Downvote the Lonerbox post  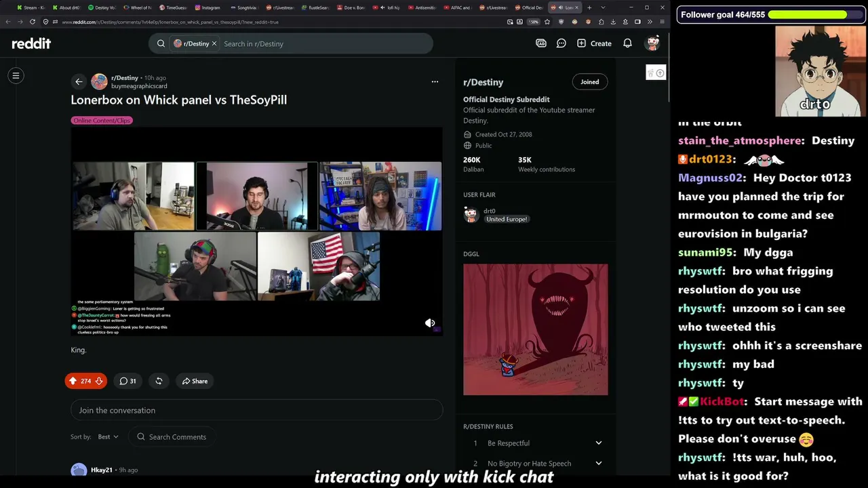click(x=99, y=381)
